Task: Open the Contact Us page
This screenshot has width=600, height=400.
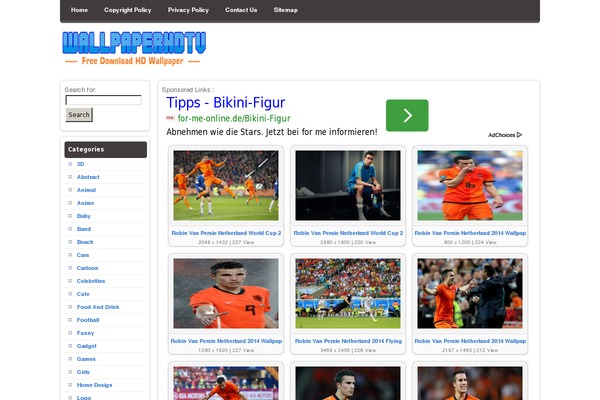Action: point(241,10)
